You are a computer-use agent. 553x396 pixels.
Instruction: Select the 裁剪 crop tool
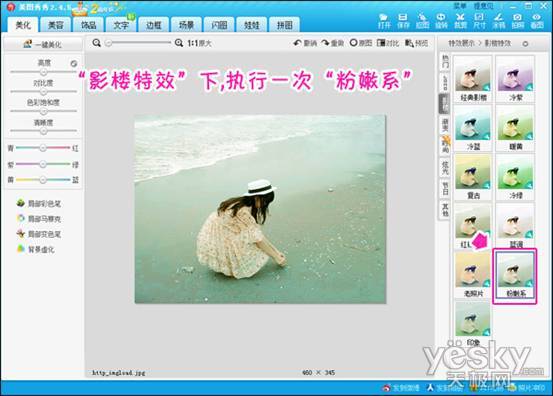click(460, 21)
